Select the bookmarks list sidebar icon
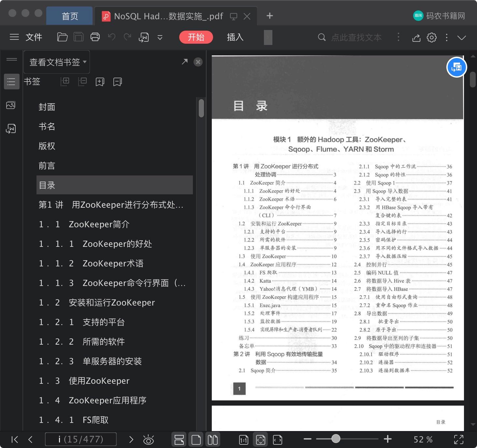This screenshot has width=477, height=448. 11,82
